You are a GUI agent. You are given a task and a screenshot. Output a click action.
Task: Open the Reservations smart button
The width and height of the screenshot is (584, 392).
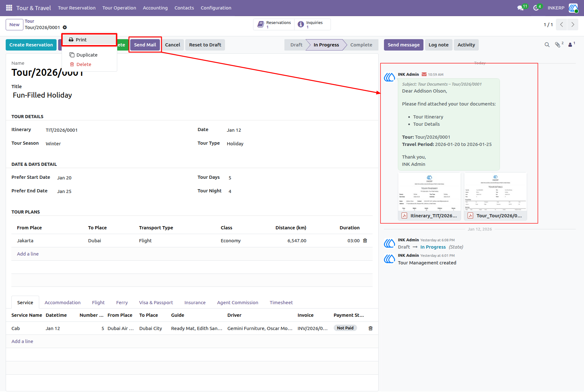[x=274, y=24]
